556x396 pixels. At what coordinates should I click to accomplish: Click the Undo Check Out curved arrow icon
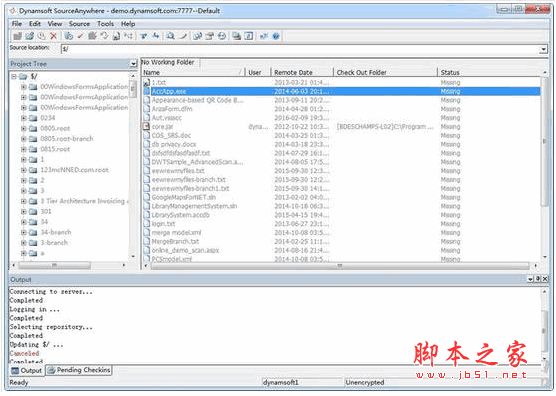coord(104,36)
